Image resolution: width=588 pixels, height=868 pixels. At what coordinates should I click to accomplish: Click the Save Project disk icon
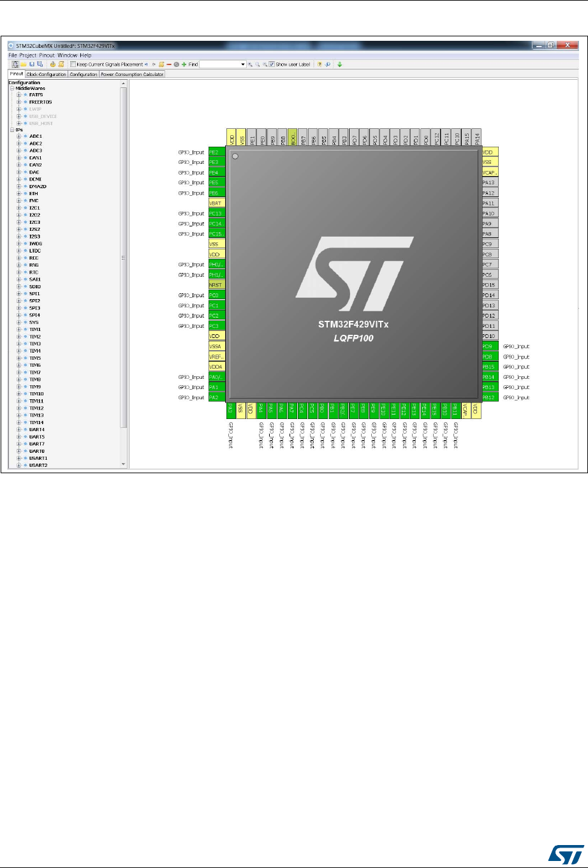coord(31,64)
